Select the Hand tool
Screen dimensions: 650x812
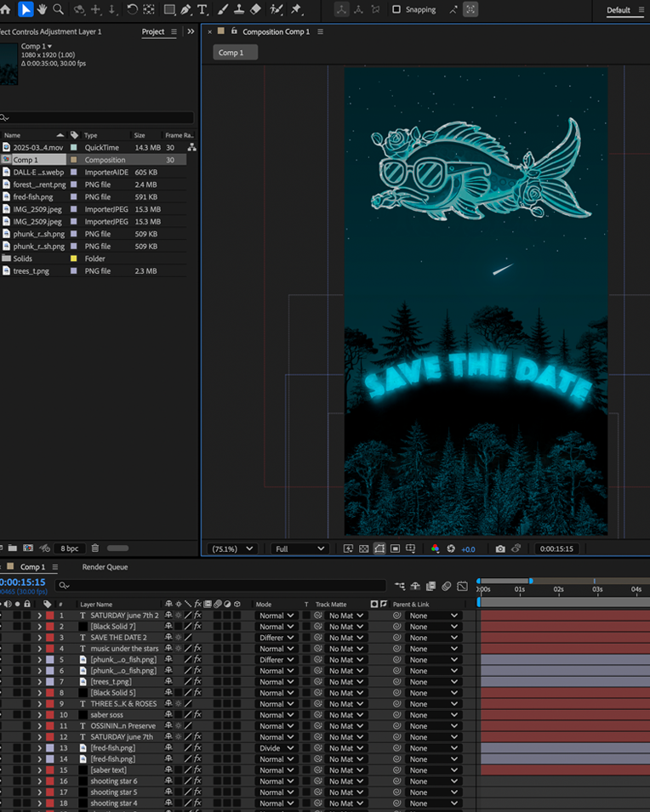[42, 9]
